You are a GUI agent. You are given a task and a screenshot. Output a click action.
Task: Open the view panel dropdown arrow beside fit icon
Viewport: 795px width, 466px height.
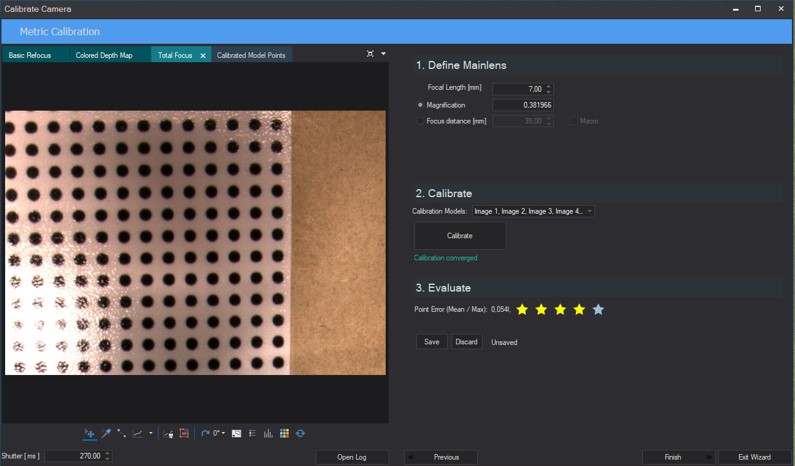coord(383,54)
